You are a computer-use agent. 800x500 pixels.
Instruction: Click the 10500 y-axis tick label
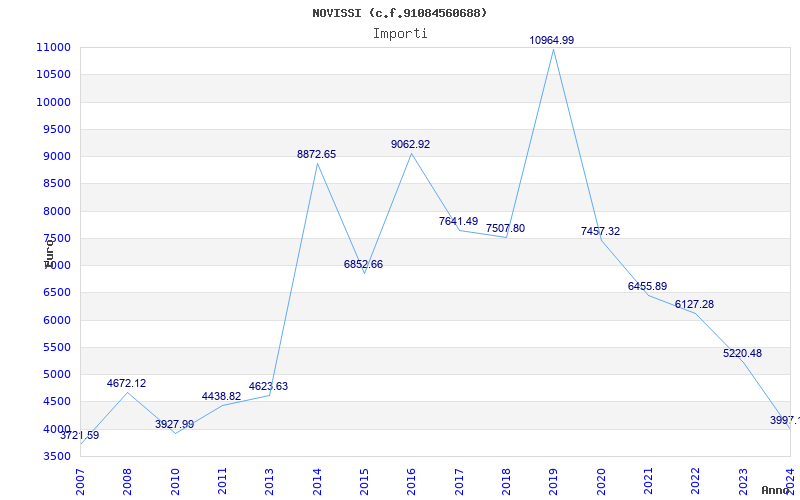[53, 74]
